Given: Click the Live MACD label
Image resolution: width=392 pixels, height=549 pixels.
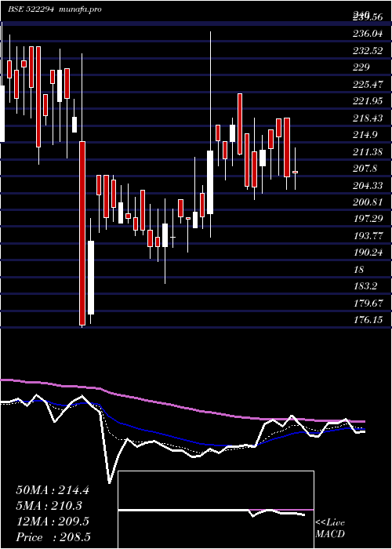Looking at the screenshot, I should click(x=330, y=528).
